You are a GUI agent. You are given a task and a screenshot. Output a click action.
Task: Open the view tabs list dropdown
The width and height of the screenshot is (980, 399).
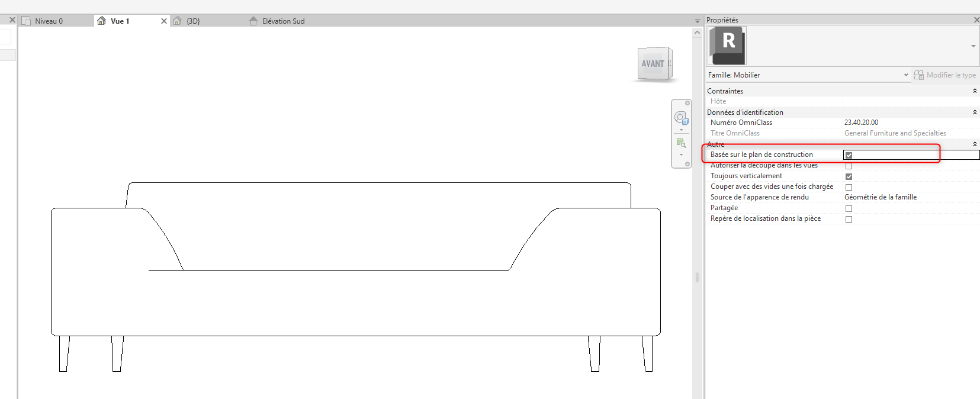click(x=698, y=21)
